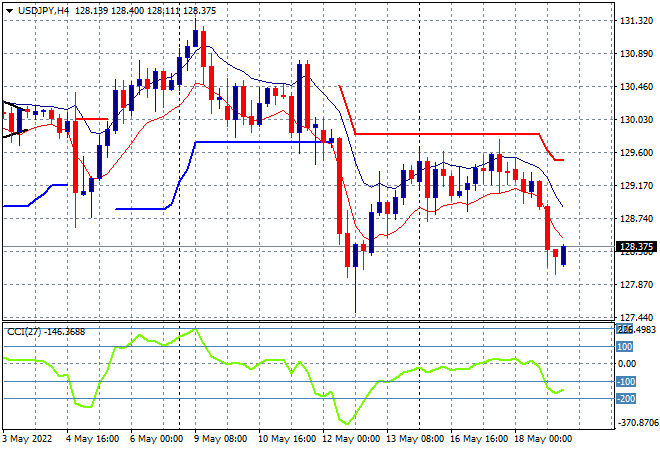This screenshot has width=660, height=450.
Task: Click the 3 May 2022 date label
Action: click(27, 439)
